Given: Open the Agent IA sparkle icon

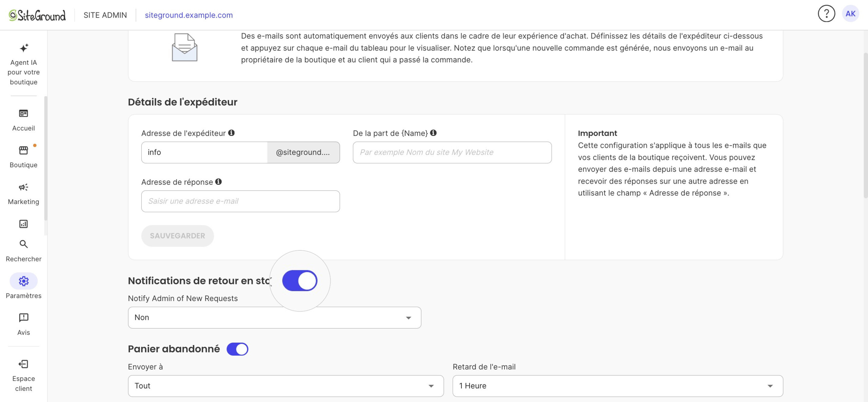Looking at the screenshot, I should 24,48.
